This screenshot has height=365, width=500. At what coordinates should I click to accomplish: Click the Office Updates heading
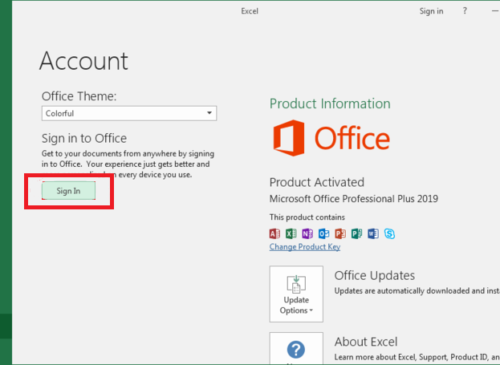pos(375,276)
